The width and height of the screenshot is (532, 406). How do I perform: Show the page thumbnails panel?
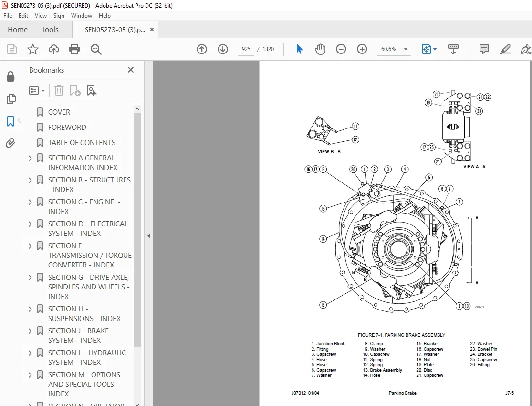click(x=10, y=99)
